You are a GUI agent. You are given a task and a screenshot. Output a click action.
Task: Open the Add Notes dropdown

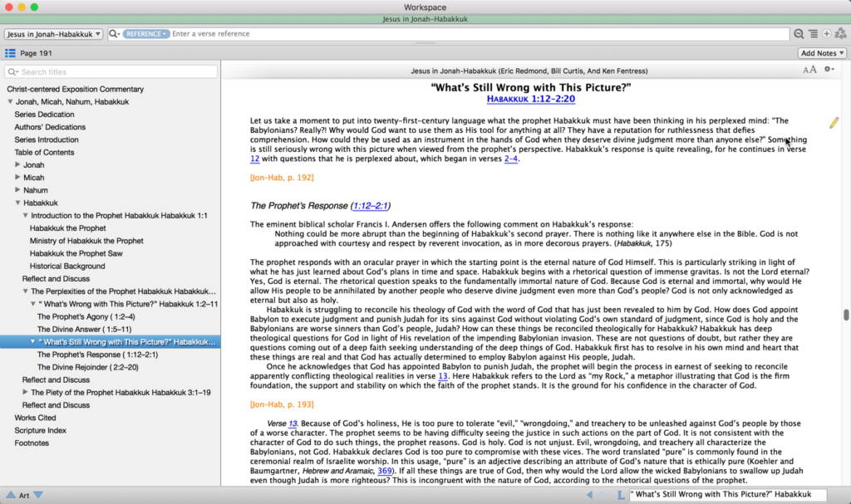click(x=822, y=53)
